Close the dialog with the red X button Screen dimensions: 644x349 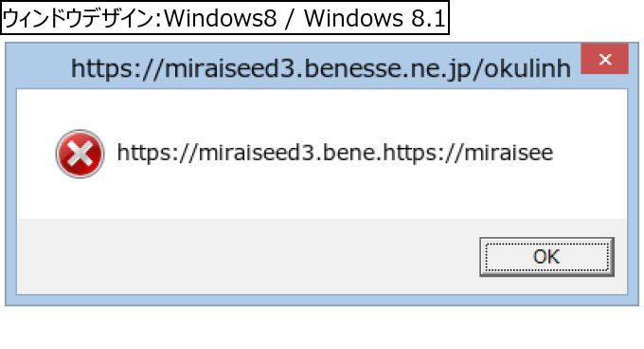coord(604,59)
